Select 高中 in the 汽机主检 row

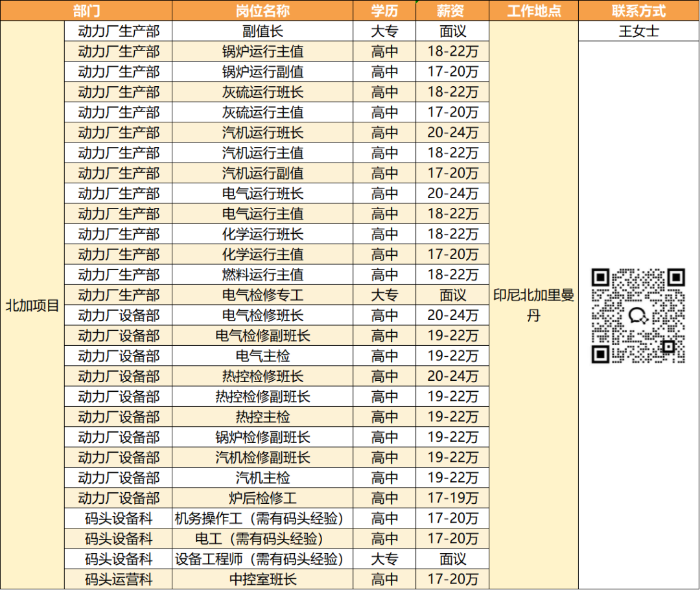pyautogui.click(x=384, y=477)
